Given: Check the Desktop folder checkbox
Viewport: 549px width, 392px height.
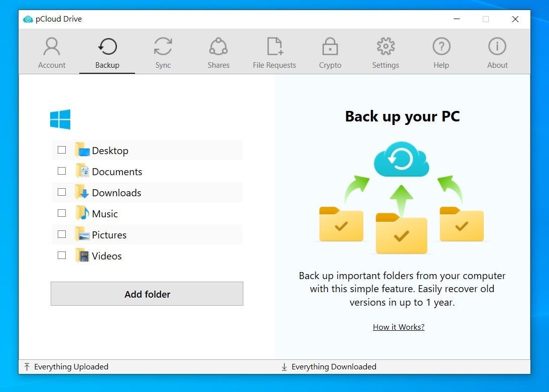Looking at the screenshot, I should pyautogui.click(x=62, y=150).
